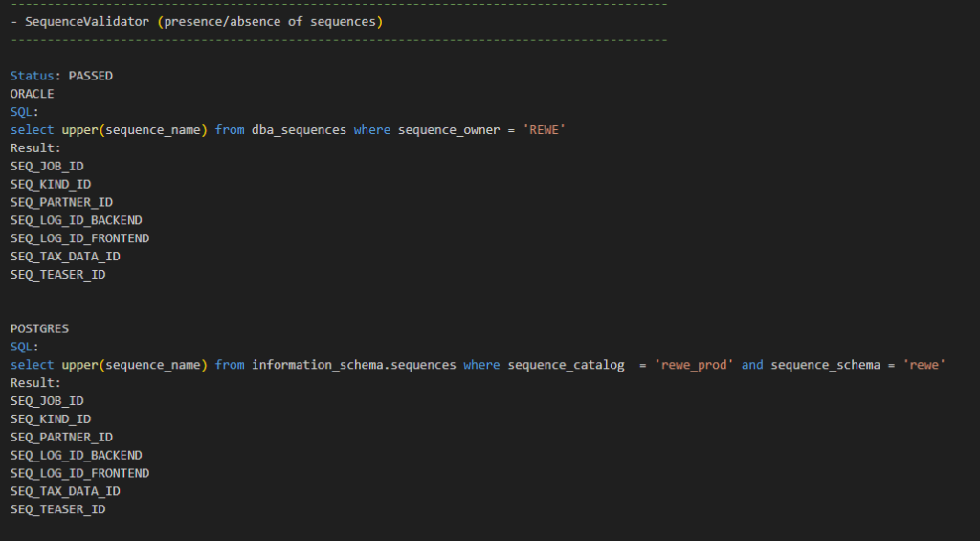This screenshot has height=541, width=980.
Task: Select SEQ_LOG_ID_BACKEND under Oracle results
Action: (x=76, y=220)
